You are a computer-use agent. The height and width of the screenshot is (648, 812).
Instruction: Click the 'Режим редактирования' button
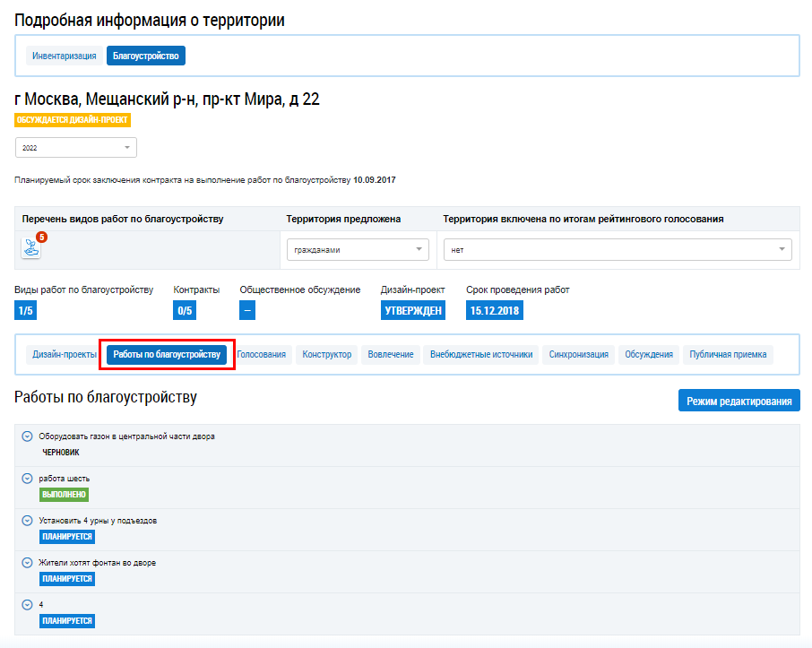point(739,401)
